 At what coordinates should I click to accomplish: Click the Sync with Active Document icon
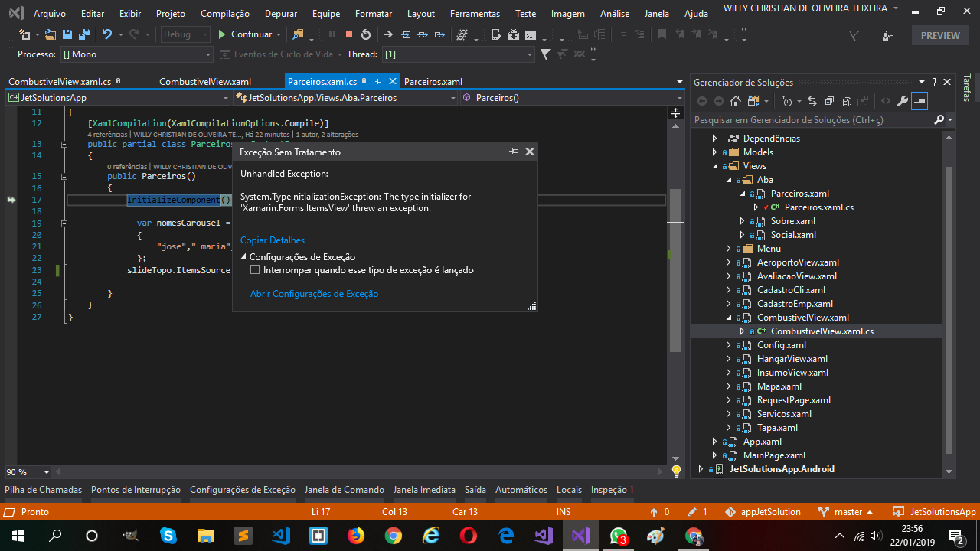(x=812, y=101)
